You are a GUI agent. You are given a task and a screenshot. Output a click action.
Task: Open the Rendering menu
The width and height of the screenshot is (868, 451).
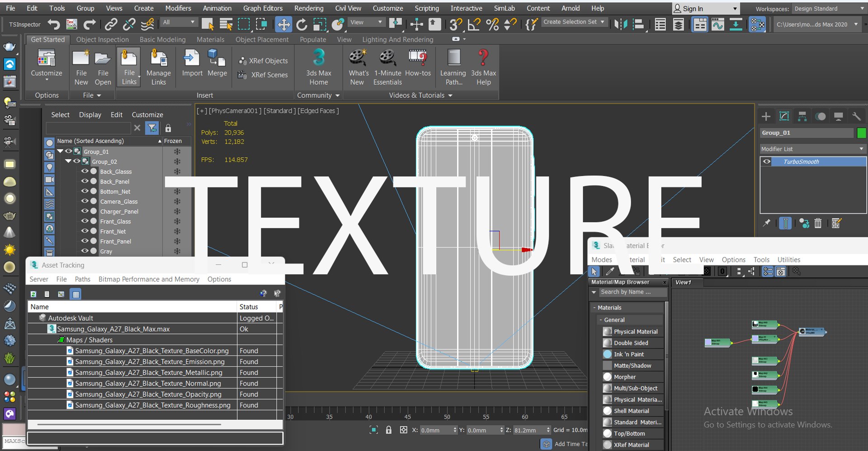click(x=309, y=8)
